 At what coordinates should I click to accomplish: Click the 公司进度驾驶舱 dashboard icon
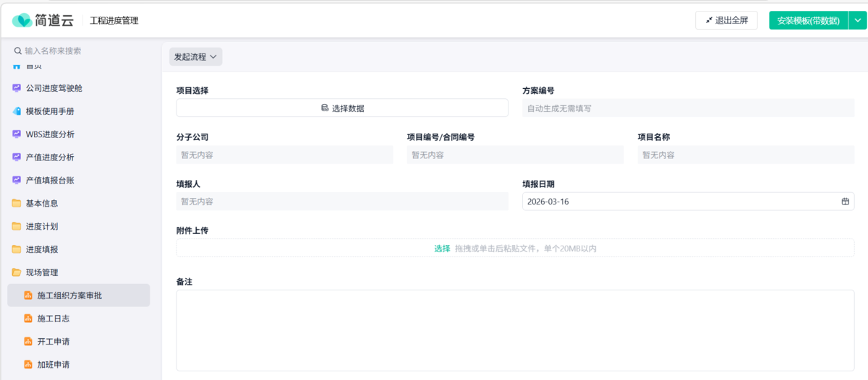point(17,88)
